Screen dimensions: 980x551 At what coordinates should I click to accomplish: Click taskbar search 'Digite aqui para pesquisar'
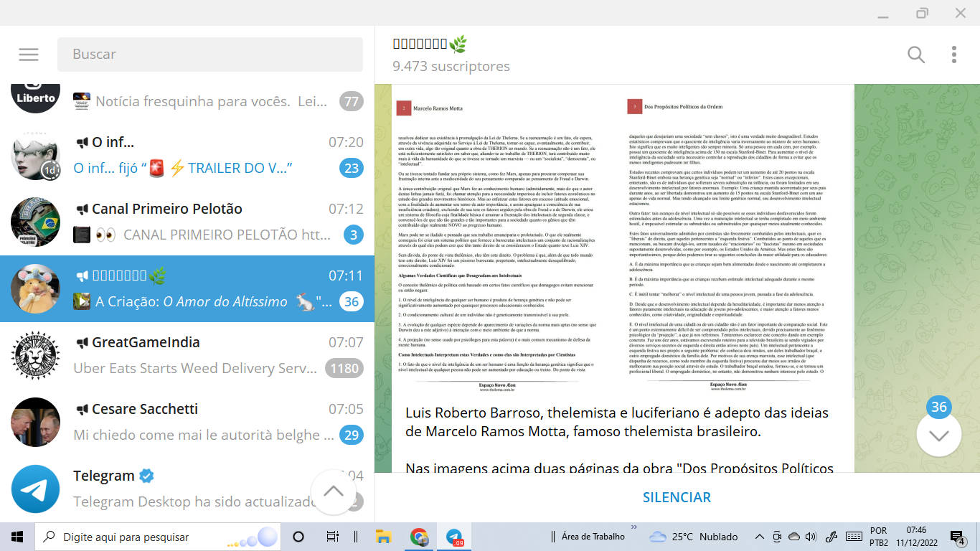point(159,537)
